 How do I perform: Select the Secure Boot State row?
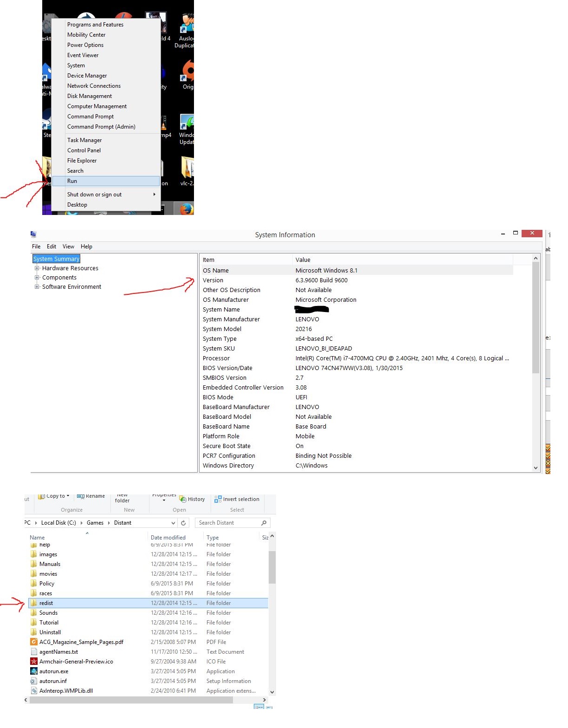click(356, 446)
